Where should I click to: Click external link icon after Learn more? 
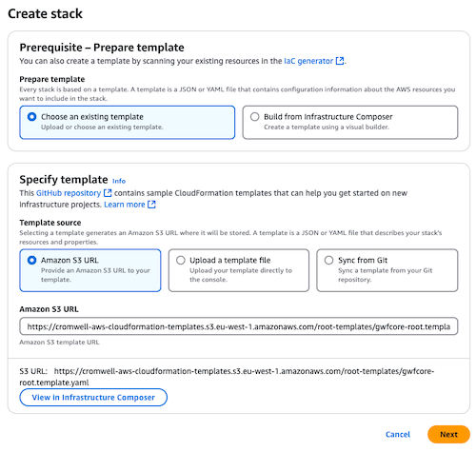click(x=151, y=205)
